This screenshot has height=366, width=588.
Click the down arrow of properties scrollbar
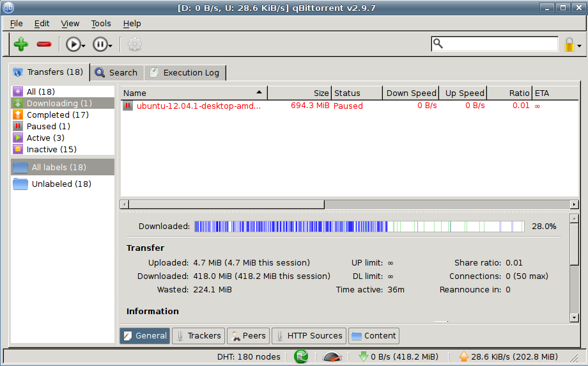pyautogui.click(x=574, y=317)
